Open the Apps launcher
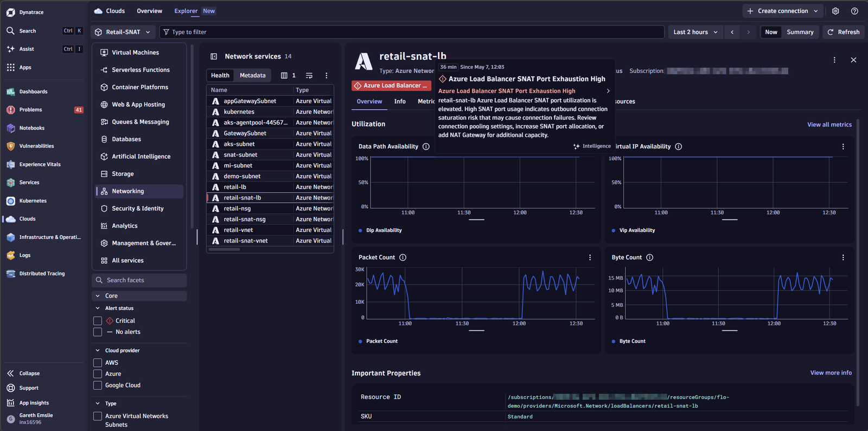 click(25, 67)
